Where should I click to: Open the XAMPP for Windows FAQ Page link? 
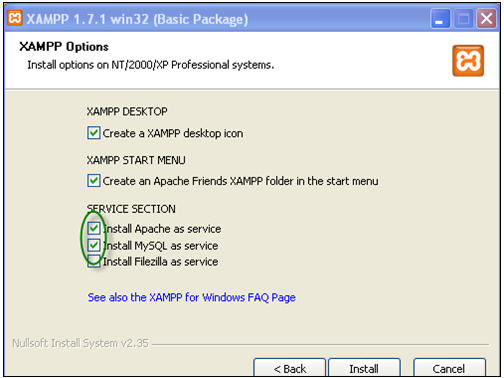pos(192,297)
